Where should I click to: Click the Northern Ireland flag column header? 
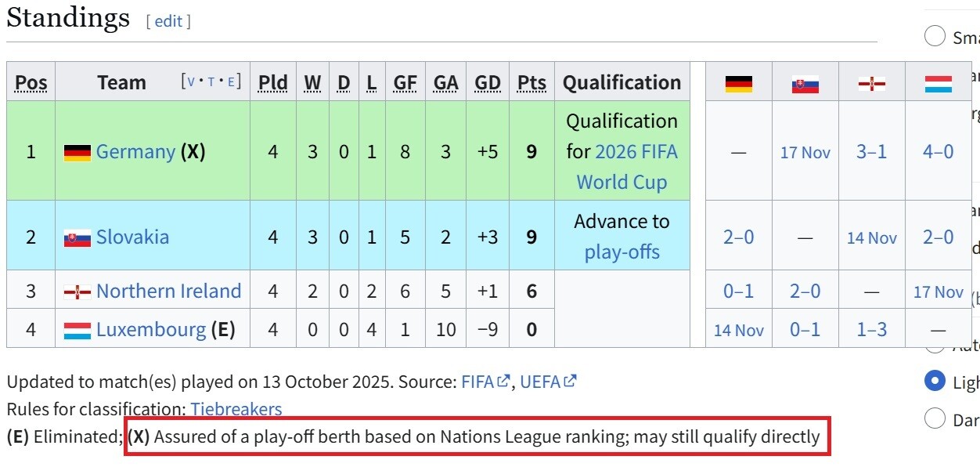pyautogui.click(x=871, y=84)
